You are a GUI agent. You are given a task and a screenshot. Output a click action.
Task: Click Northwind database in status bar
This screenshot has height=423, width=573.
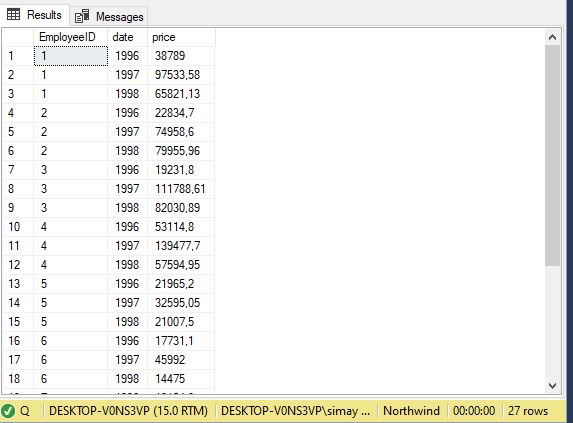coord(411,411)
